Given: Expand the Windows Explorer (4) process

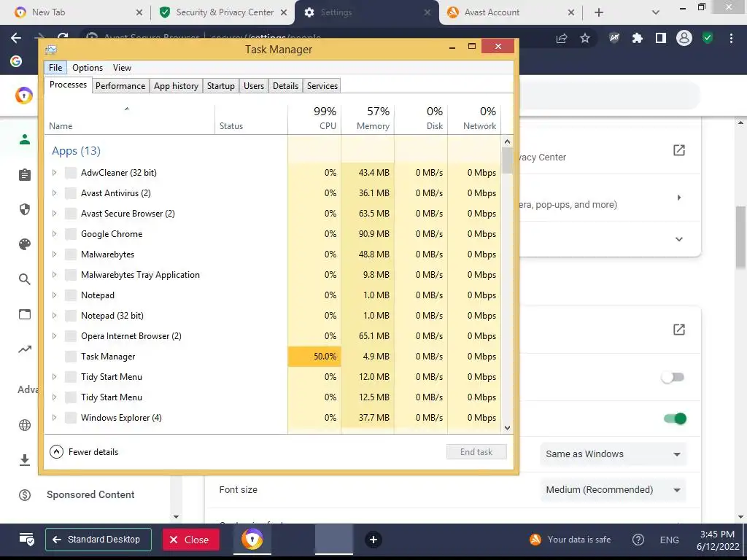Looking at the screenshot, I should click(x=54, y=418).
